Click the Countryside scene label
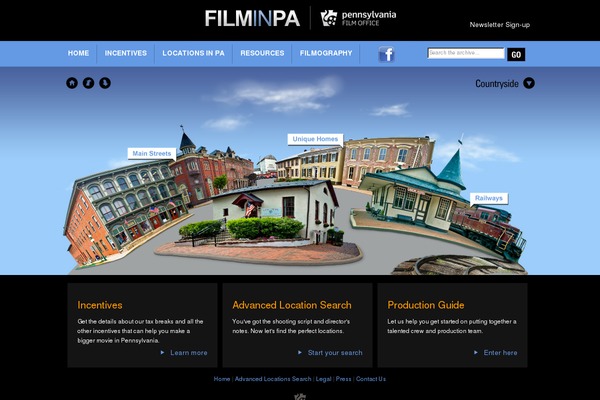 pyautogui.click(x=497, y=83)
